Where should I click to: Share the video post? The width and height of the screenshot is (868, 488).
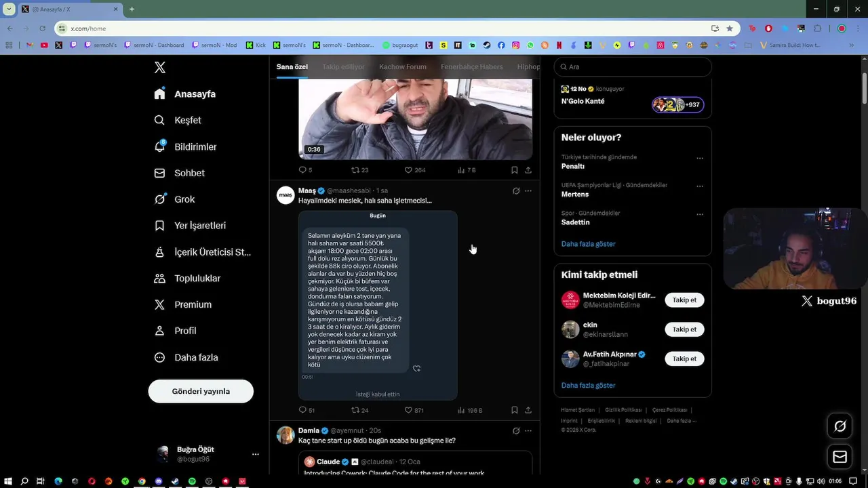pyautogui.click(x=528, y=170)
